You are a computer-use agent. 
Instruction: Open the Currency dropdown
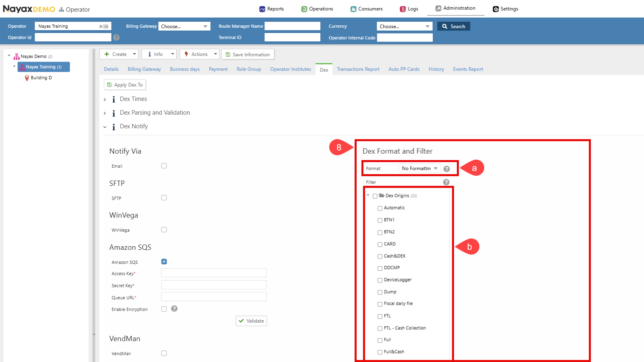click(405, 26)
